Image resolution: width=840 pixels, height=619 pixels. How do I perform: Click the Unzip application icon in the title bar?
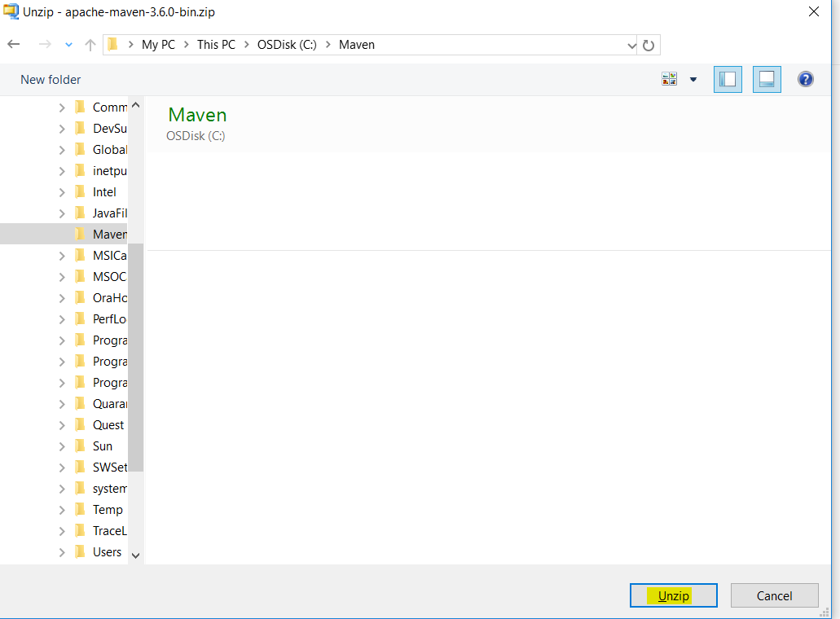click(x=11, y=12)
